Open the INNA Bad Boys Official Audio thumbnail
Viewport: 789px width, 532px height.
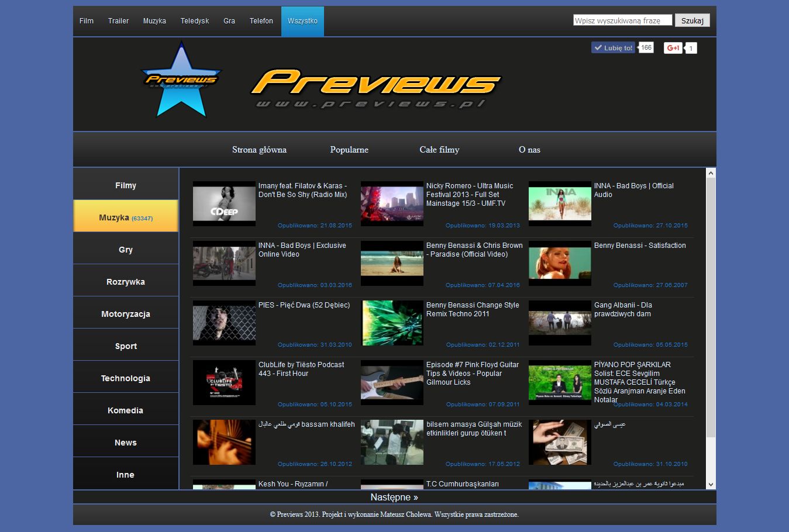click(560, 203)
